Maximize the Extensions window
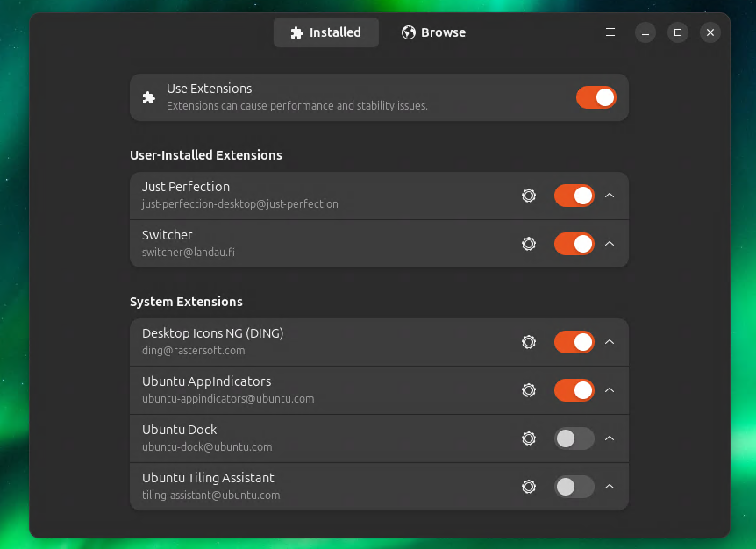Screen dimensions: 756x549 point(677,32)
